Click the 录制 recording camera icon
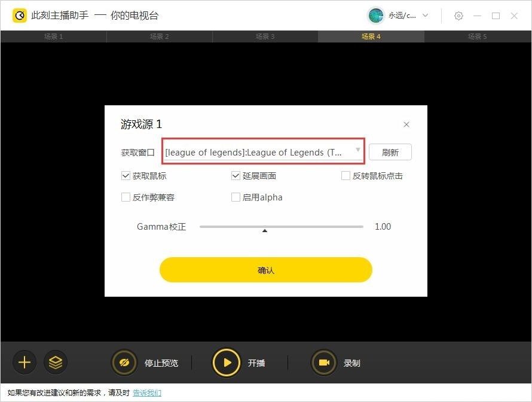 point(323,362)
